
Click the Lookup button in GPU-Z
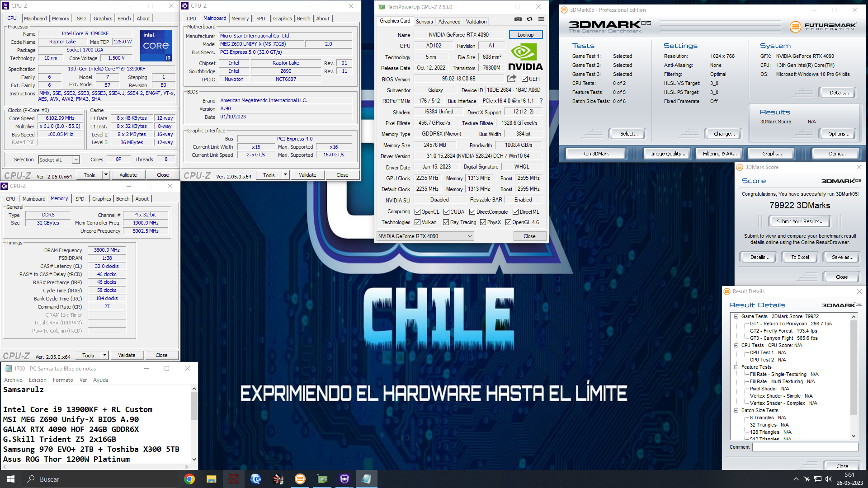525,35
